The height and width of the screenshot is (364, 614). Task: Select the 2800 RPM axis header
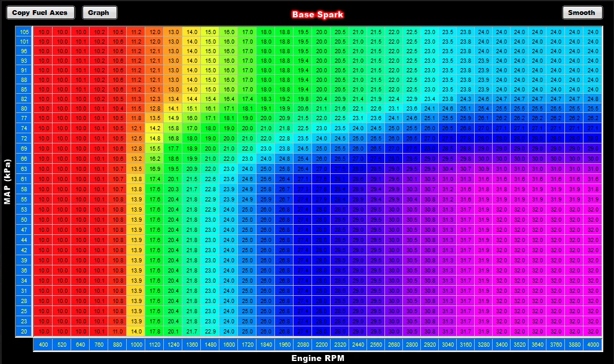pos(411,344)
